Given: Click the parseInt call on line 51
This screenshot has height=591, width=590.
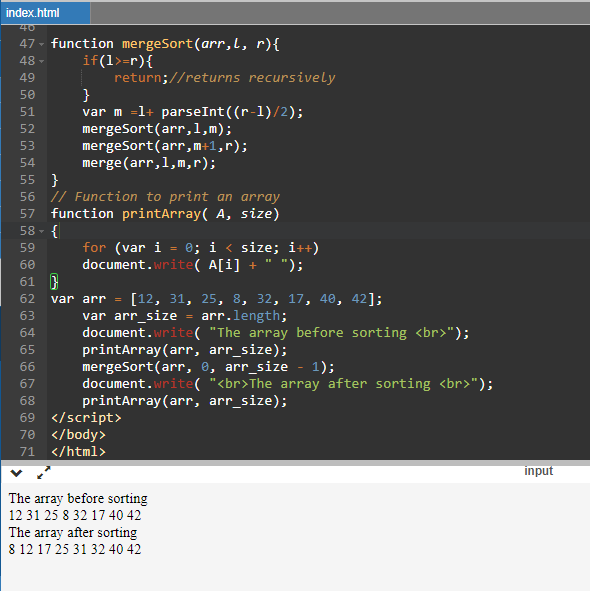Looking at the screenshot, I should pos(193,112).
